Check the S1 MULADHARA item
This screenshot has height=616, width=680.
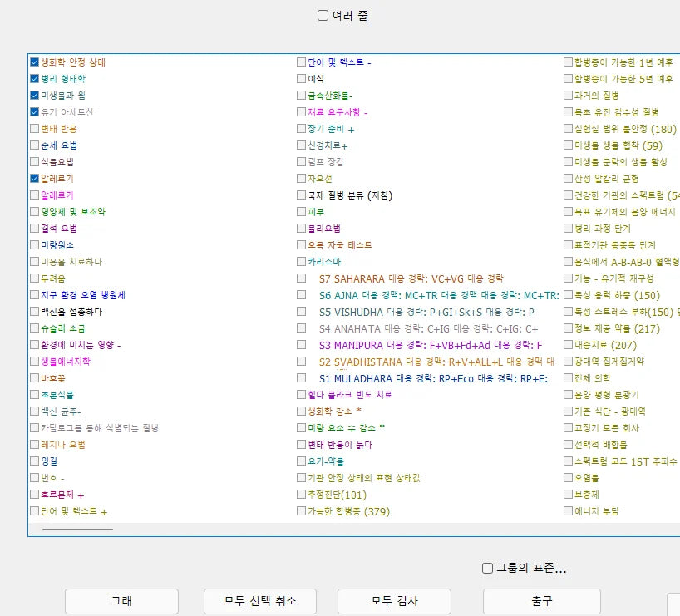(302, 378)
